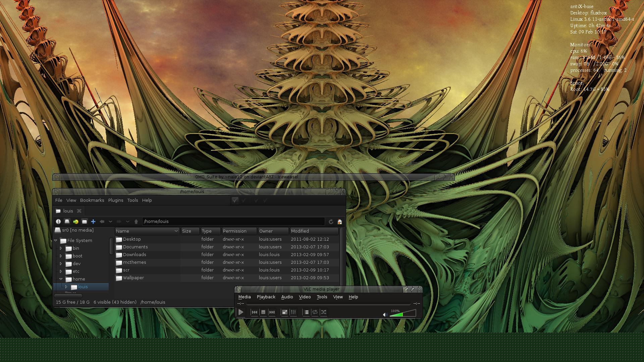Show the VLC playlist icon
Screen dimensions: 644x362
(306, 312)
